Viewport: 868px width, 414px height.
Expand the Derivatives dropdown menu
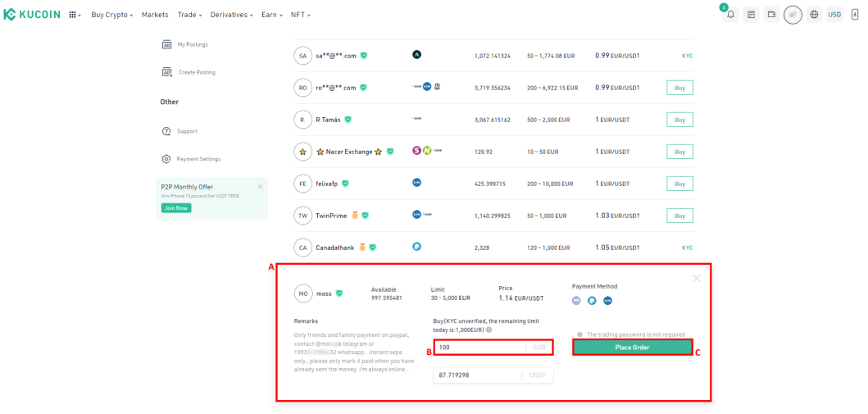point(231,15)
